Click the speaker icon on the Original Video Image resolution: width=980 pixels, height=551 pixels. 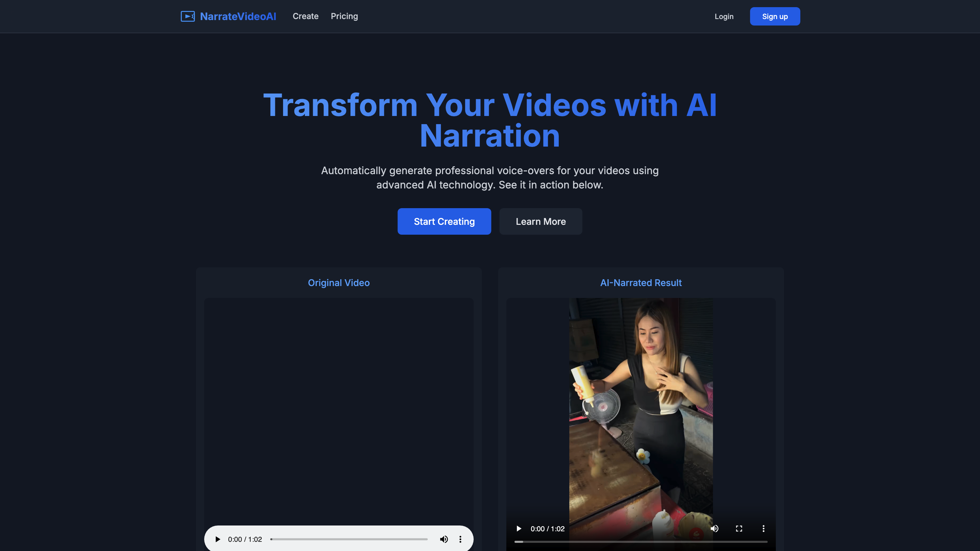444,539
